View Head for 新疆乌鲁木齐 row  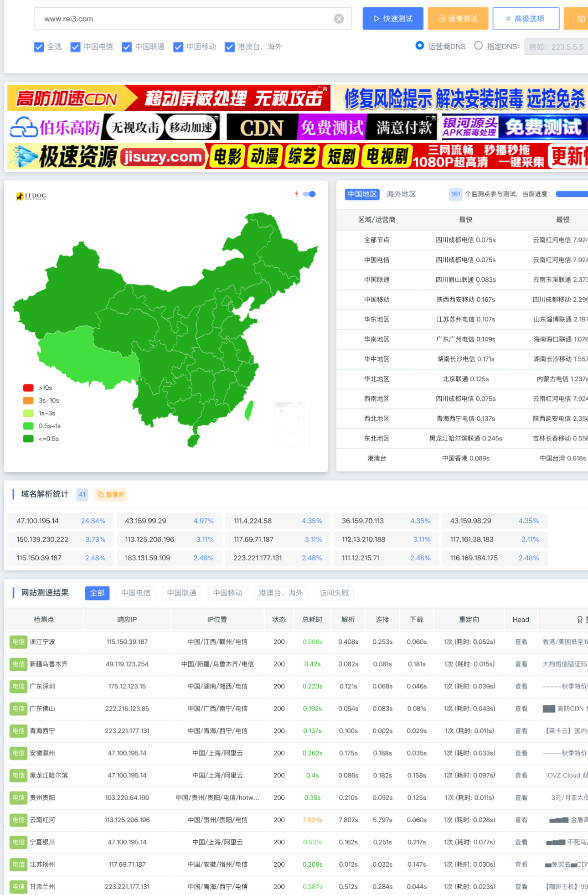(x=521, y=664)
